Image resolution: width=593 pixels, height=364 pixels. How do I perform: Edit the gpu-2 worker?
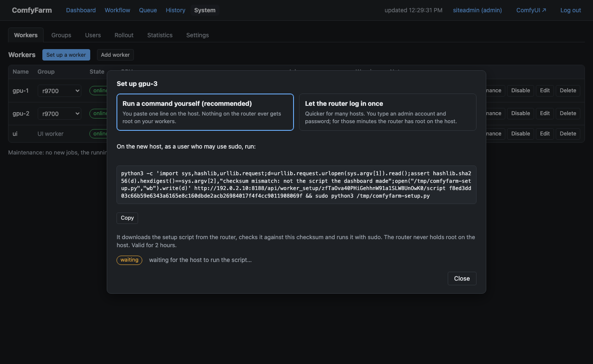pyautogui.click(x=545, y=113)
